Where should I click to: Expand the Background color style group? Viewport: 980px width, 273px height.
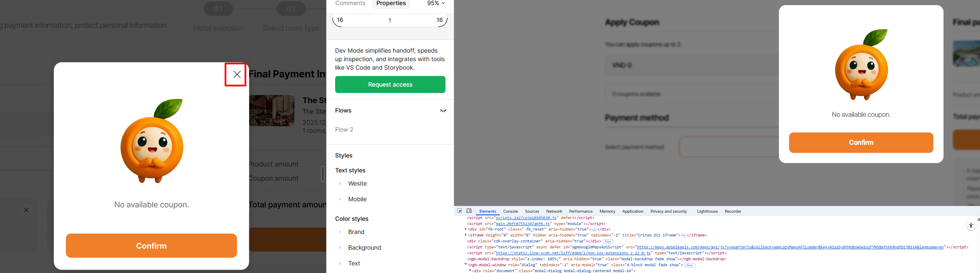340,248
